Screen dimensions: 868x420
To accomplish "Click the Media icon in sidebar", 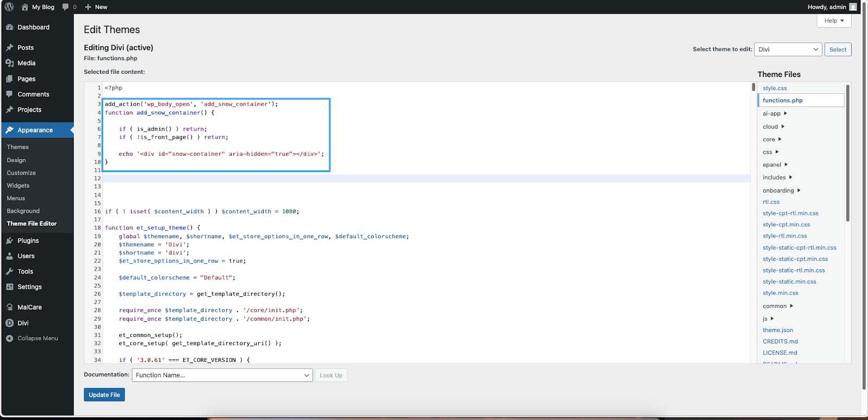I will 10,63.
